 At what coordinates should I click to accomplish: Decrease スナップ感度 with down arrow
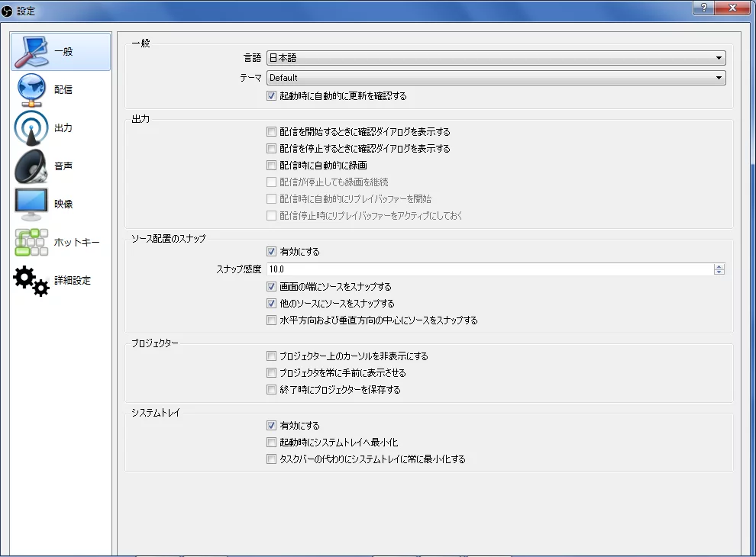[719, 272]
